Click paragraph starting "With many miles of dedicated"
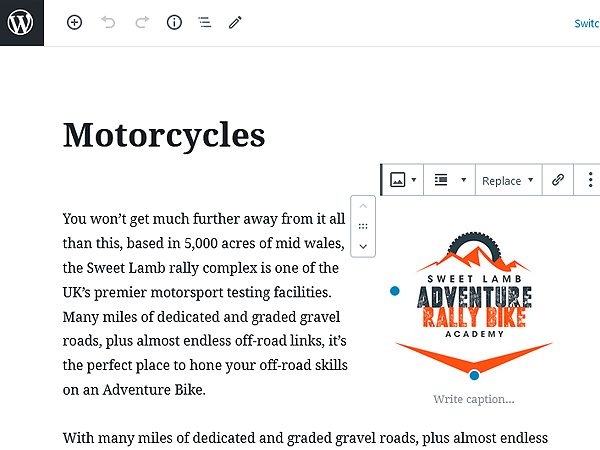This screenshot has width=600, height=450. pyautogui.click(x=305, y=438)
